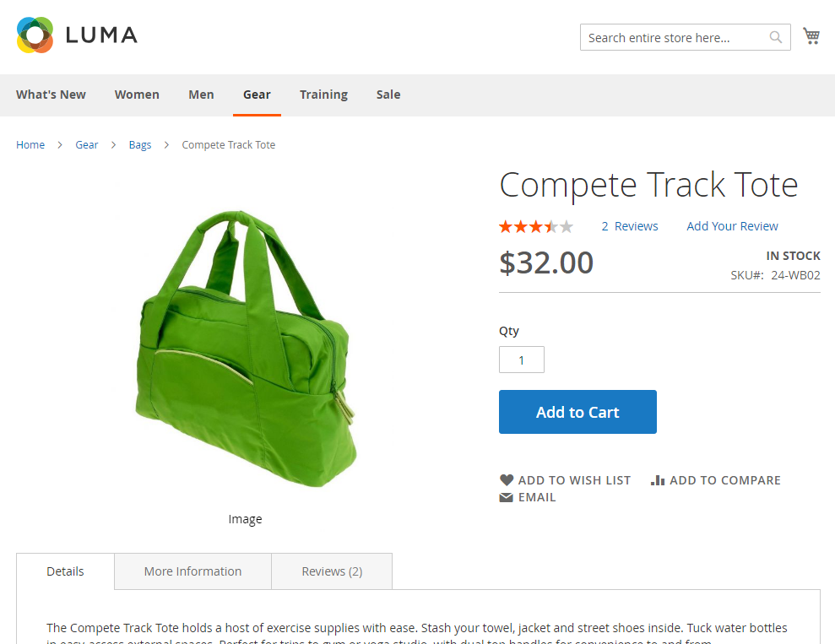
Task: Open the Training menu item
Action: tap(323, 95)
